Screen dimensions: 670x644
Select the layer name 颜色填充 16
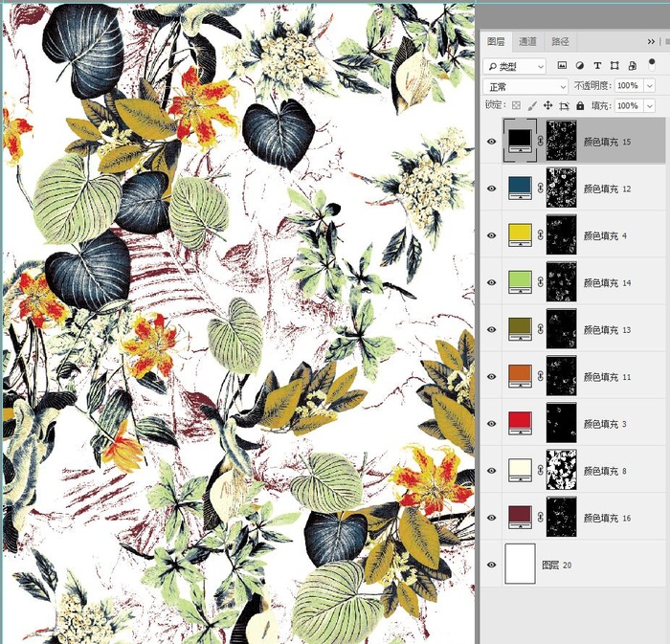607,518
